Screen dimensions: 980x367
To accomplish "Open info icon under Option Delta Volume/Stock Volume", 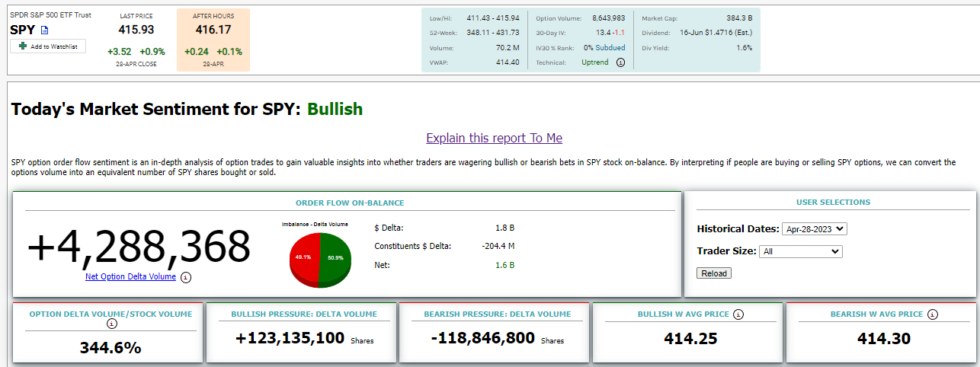I will 112,324.
